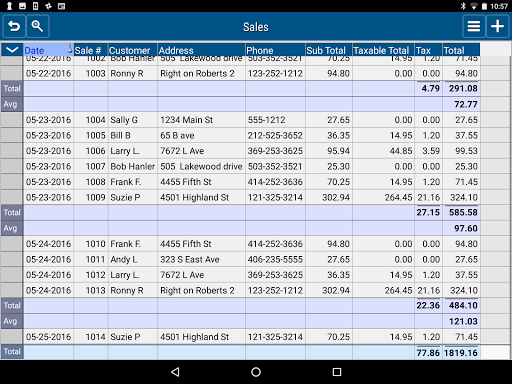Tap the undo back arrow icon
The height and width of the screenshot is (384, 512).
(x=14, y=26)
